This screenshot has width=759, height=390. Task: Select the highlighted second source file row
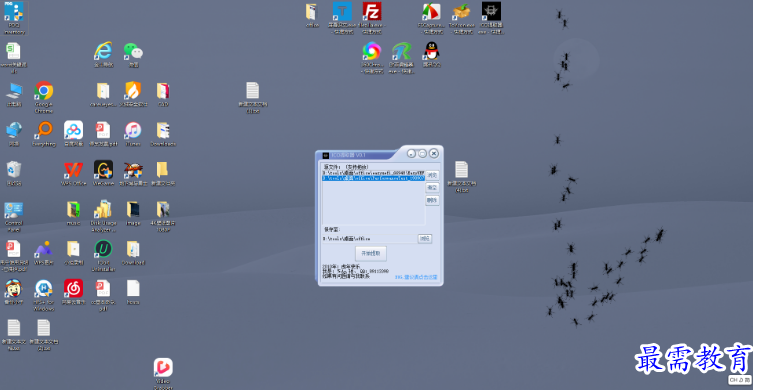click(373, 178)
